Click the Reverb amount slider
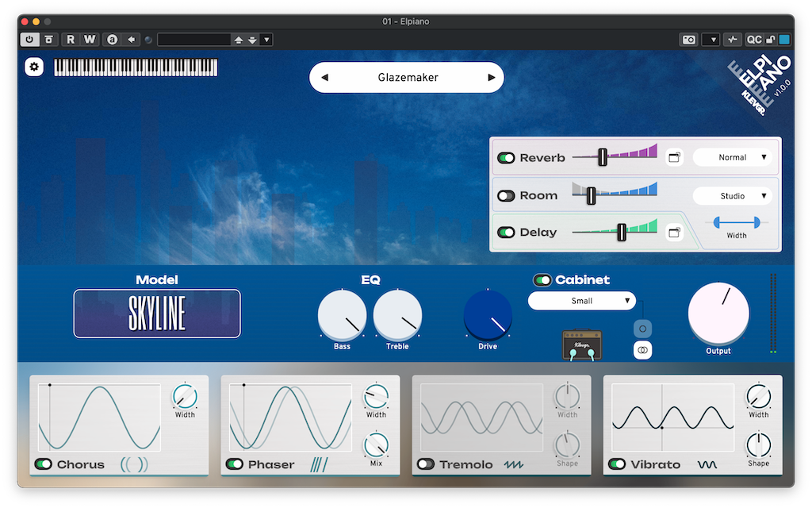Image resolution: width=812 pixels, height=508 pixels. tap(615, 156)
